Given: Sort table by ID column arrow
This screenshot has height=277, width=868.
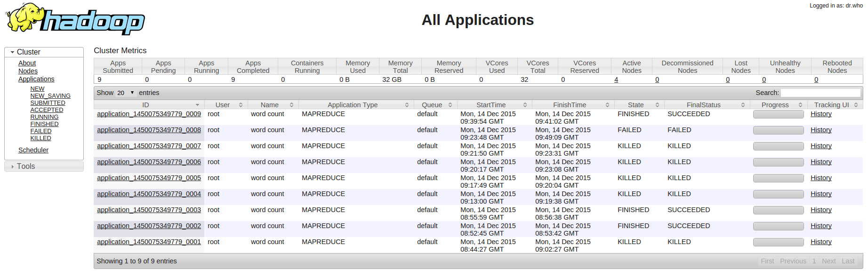Looking at the screenshot, I should [197, 105].
